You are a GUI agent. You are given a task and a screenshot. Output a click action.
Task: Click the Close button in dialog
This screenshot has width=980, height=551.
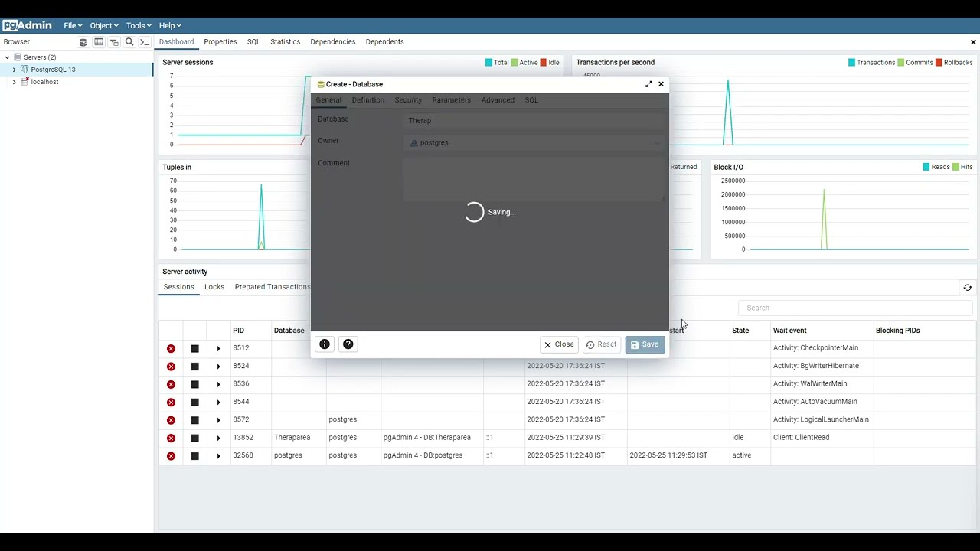coord(559,344)
